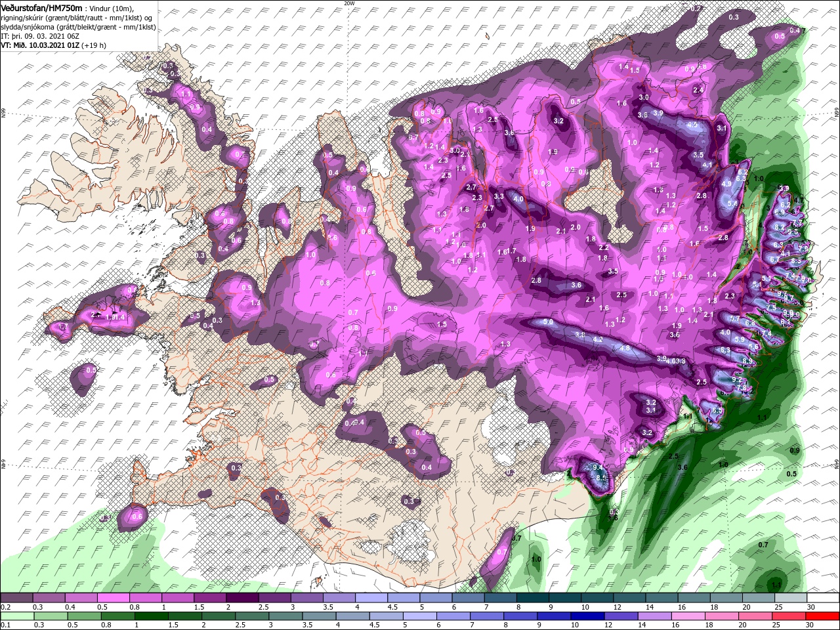Click the 'rigning/skúrir' legend description line
The width and height of the screenshot is (840, 630).
(76, 17)
